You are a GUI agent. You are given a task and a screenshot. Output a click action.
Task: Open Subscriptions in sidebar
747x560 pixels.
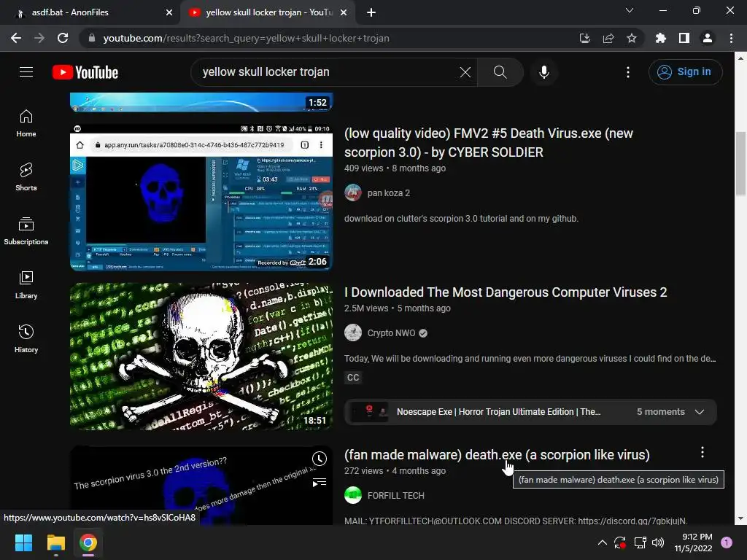click(x=26, y=231)
